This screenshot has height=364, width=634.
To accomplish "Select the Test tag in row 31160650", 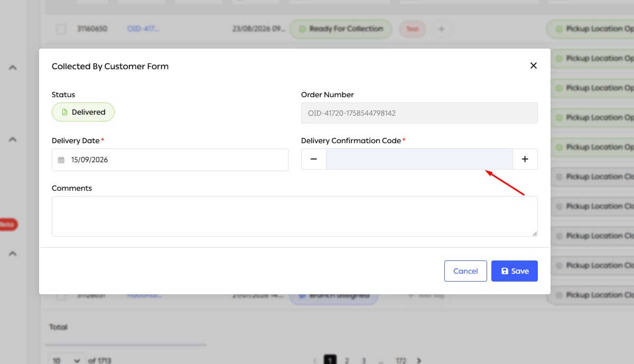I will [x=413, y=29].
